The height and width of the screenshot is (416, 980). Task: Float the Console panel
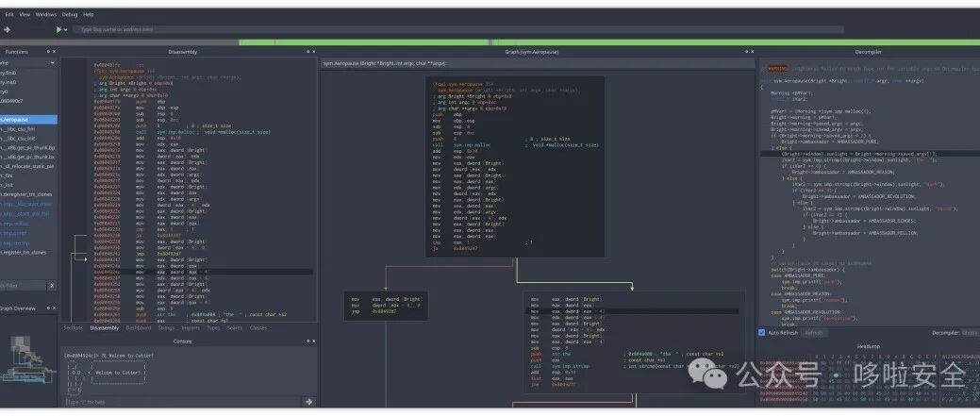tap(307, 341)
